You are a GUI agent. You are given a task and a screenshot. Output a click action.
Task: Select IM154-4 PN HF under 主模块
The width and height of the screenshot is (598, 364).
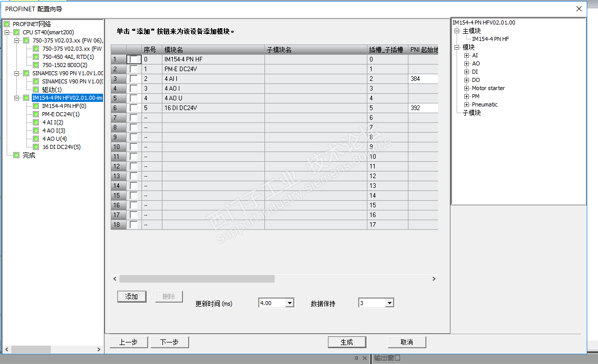pos(490,39)
